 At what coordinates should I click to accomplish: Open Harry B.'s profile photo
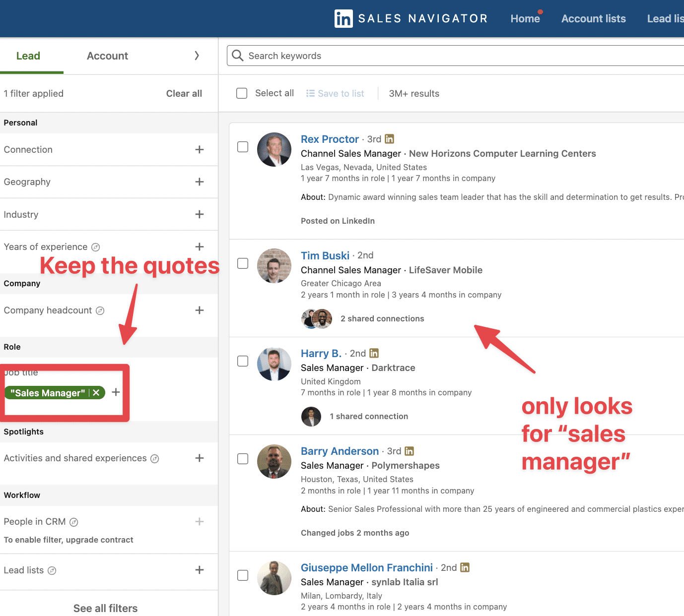coord(274,364)
